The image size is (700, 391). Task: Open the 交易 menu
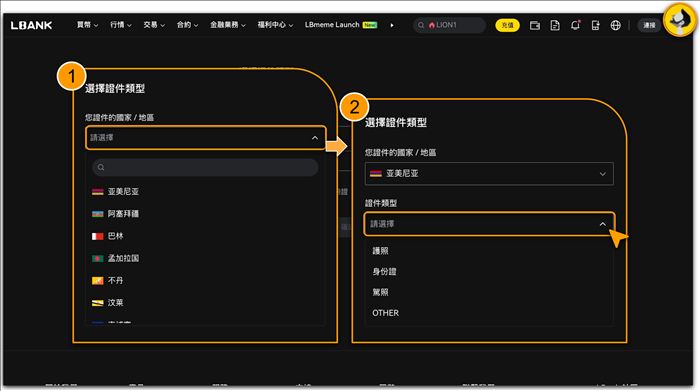pos(154,25)
